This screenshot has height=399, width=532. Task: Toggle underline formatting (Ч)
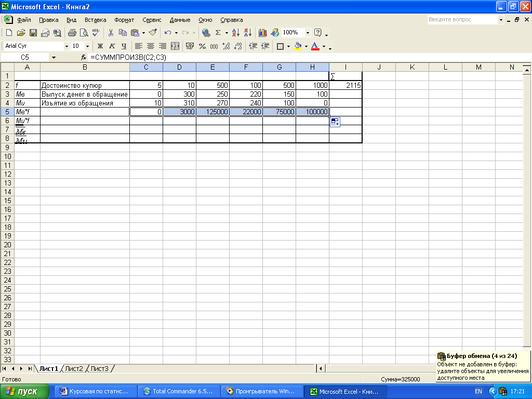pyautogui.click(x=124, y=46)
